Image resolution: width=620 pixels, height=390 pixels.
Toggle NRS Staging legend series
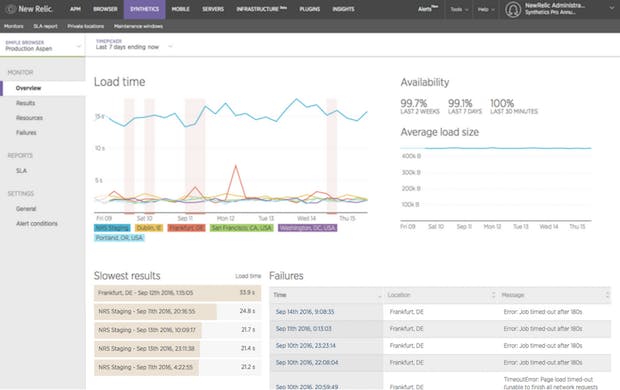coord(112,228)
